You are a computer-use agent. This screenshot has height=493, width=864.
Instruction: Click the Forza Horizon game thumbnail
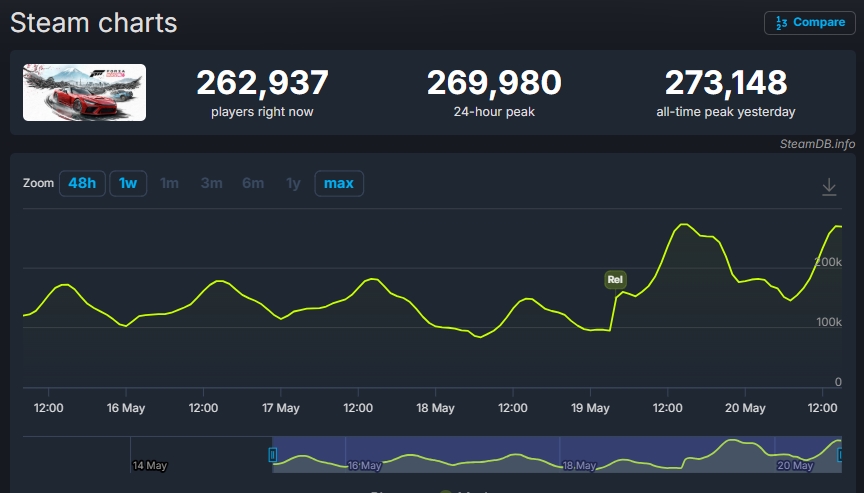84,93
